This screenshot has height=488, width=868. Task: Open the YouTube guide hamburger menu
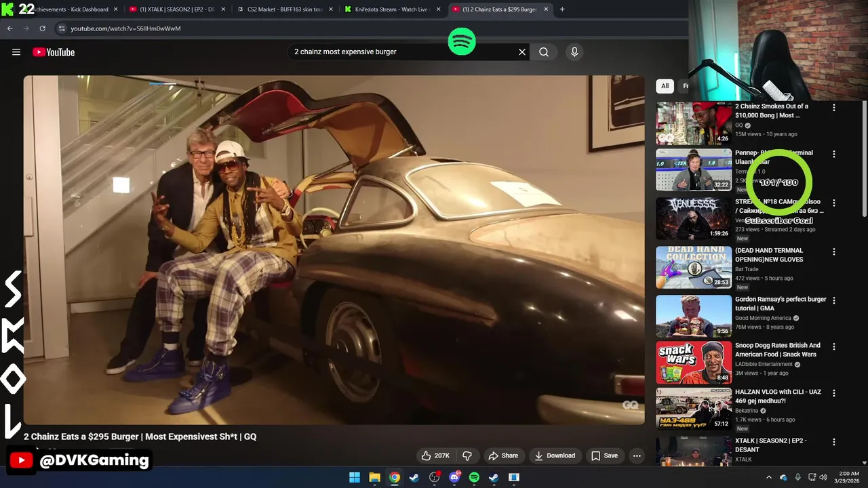16,52
